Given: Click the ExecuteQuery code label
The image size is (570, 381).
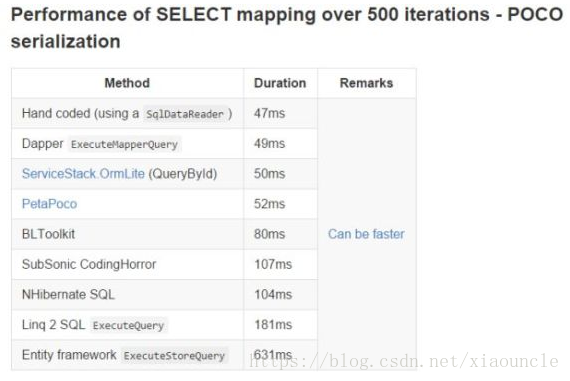Looking at the screenshot, I should (128, 325).
